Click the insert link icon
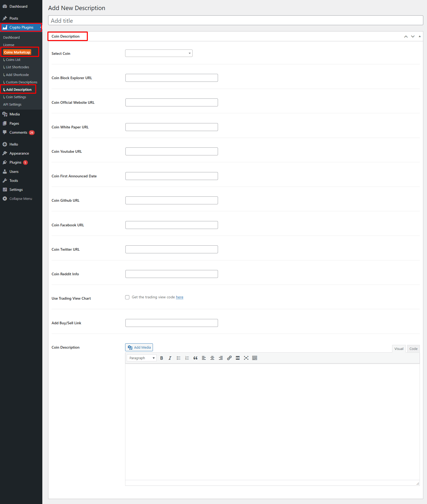 (229, 358)
